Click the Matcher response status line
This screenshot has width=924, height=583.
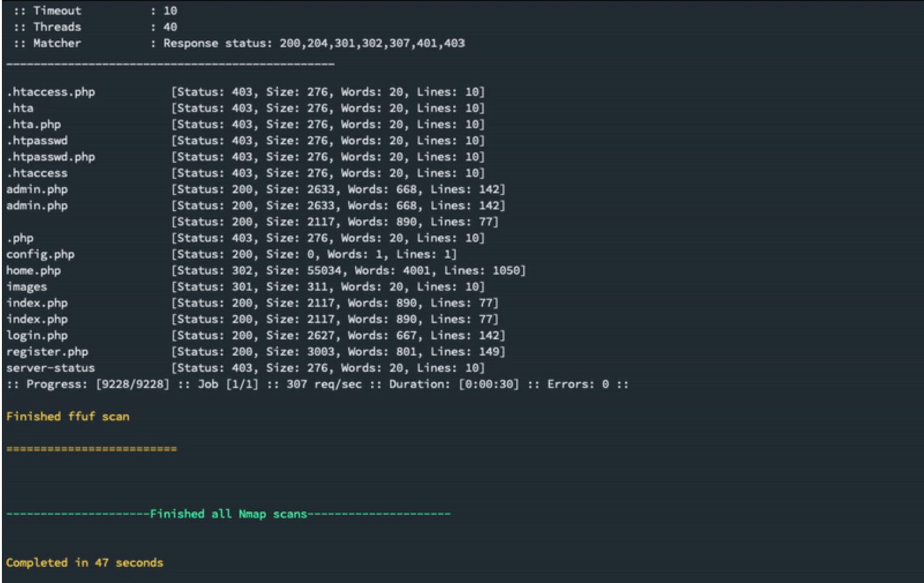[x=239, y=43]
